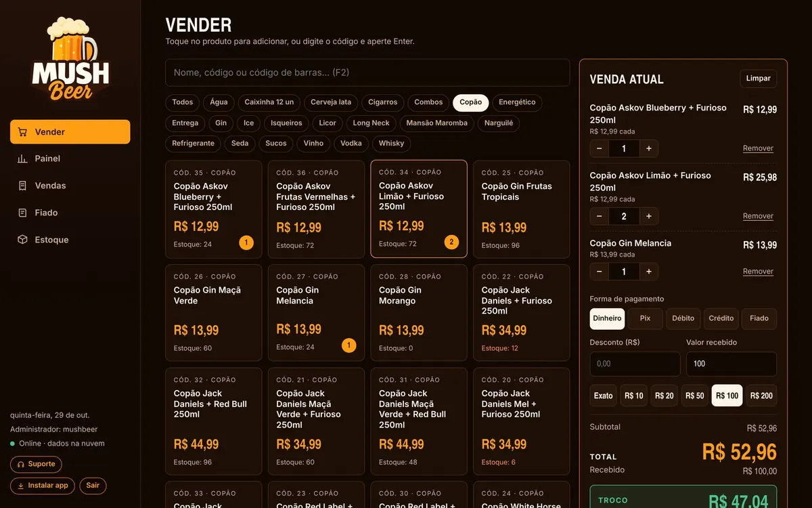Focus the product search field
812x508 pixels.
(367, 72)
